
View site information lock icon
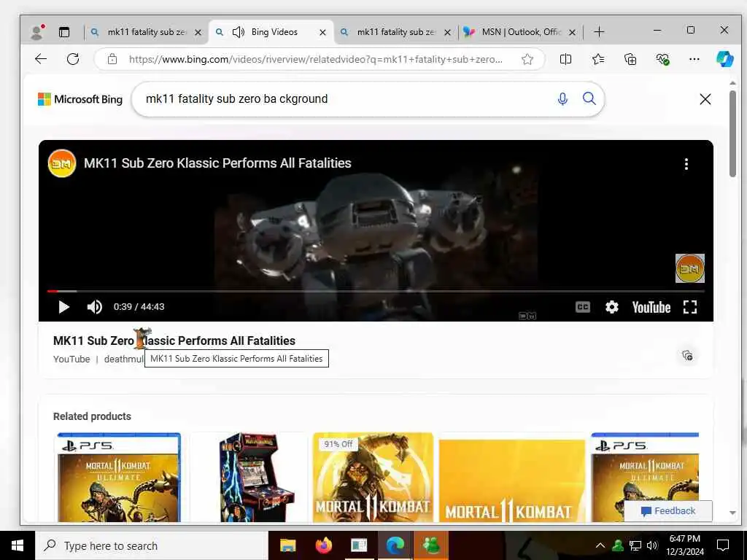(x=112, y=59)
